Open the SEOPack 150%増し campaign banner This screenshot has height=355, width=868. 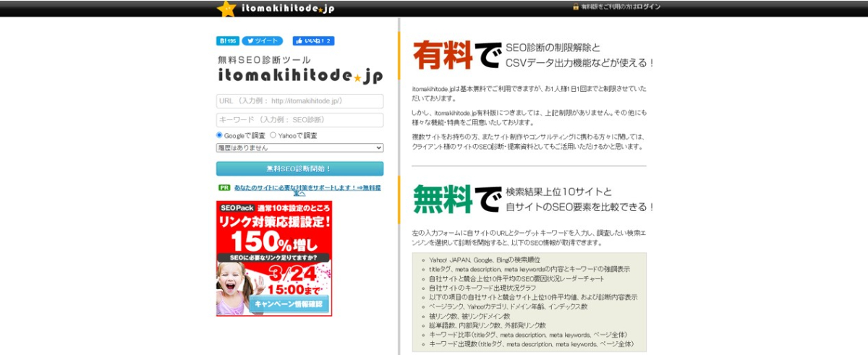click(274, 258)
